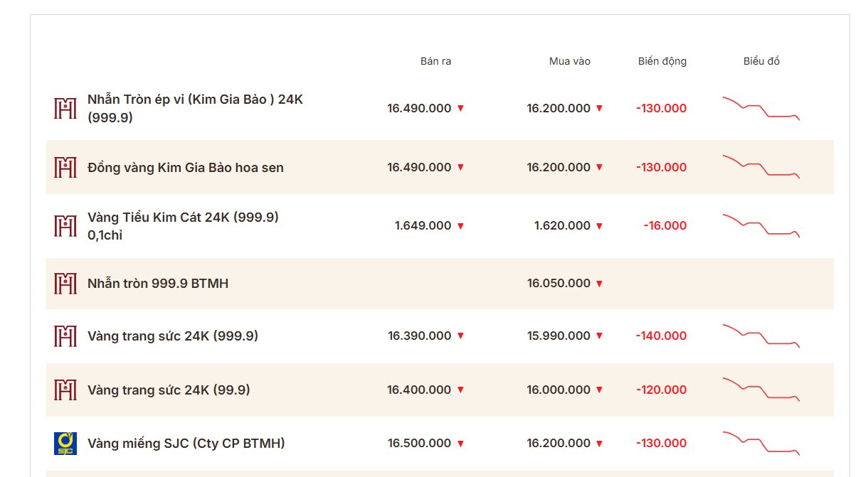Open the chart for Vàng trang sức 24K (999.9)
The image size is (868, 477).
(761, 336)
